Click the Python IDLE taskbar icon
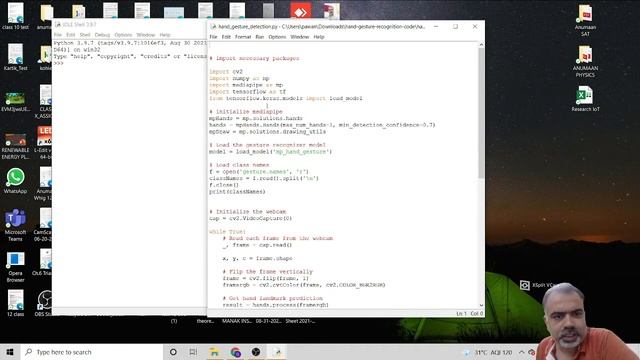This screenshot has height=360, width=640. click(x=277, y=352)
